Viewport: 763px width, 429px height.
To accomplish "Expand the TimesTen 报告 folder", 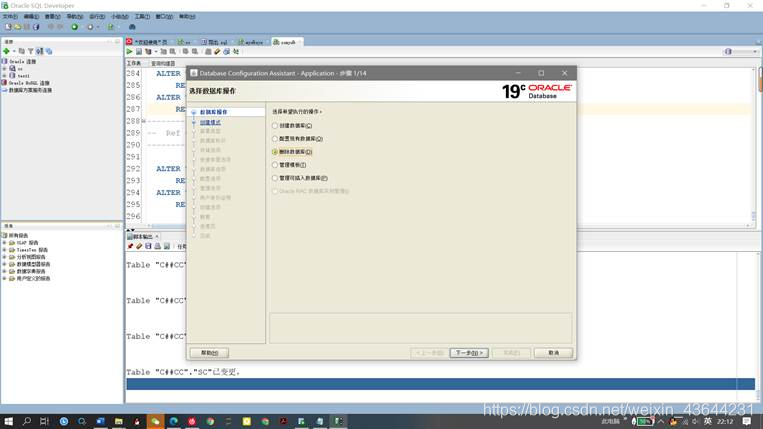I will tap(4, 250).
